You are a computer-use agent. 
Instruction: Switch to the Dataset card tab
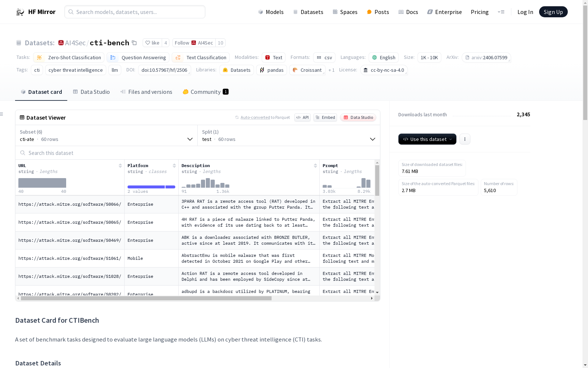point(41,92)
